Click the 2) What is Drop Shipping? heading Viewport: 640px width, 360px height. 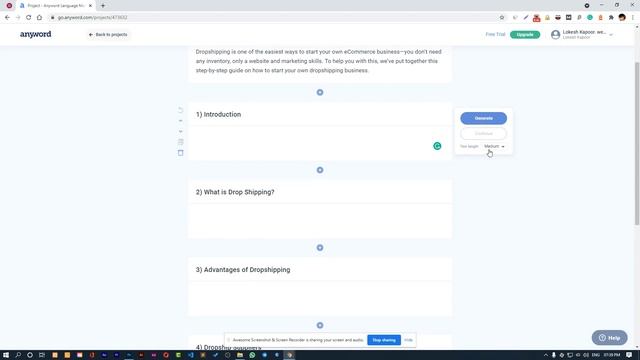pyautogui.click(x=320, y=192)
